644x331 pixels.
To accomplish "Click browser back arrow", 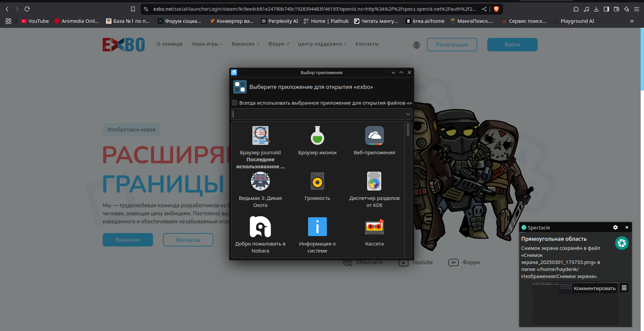I will [x=7, y=9].
